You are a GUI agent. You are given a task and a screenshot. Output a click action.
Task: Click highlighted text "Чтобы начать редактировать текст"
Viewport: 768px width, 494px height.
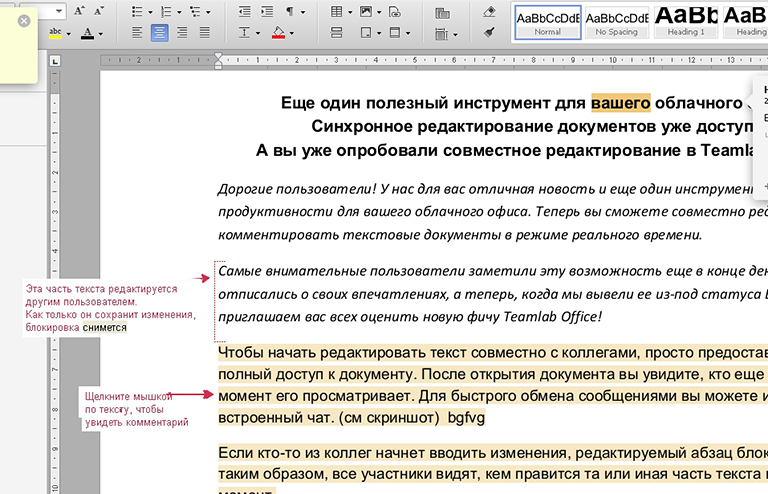point(341,353)
